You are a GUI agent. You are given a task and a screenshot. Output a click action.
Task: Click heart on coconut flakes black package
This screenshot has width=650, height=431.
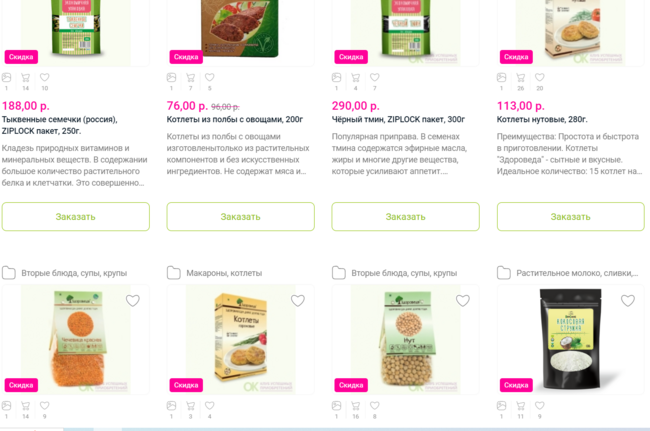pyautogui.click(x=628, y=300)
